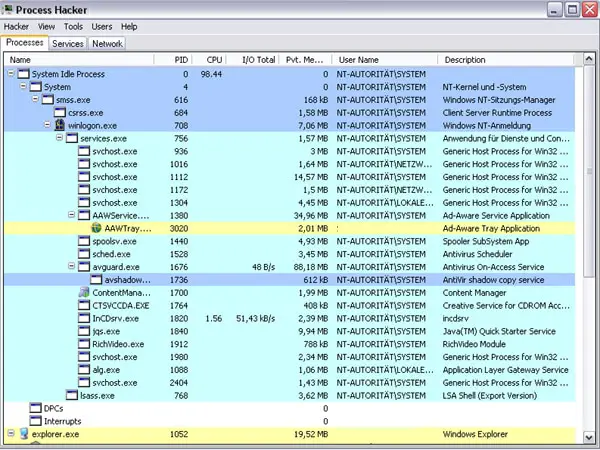Open the Hacker menu
The width and height of the screenshot is (600, 450).
point(16,27)
